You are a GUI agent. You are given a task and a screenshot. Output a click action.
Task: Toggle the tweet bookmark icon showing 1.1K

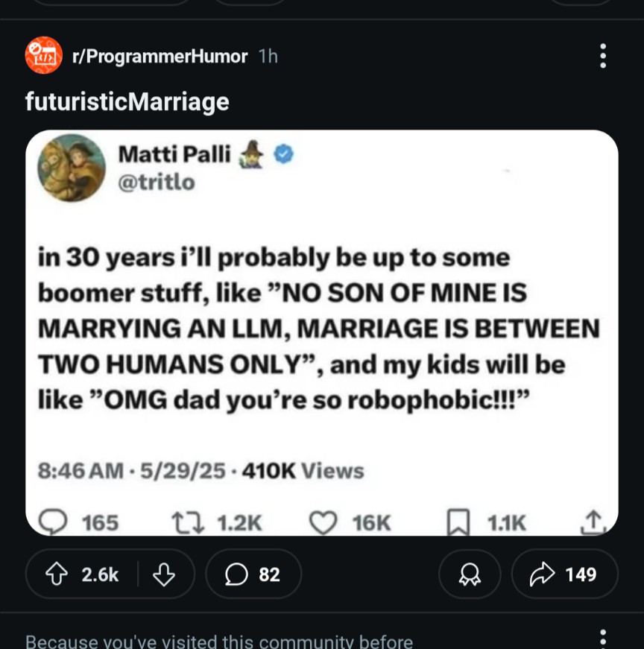coord(457,523)
